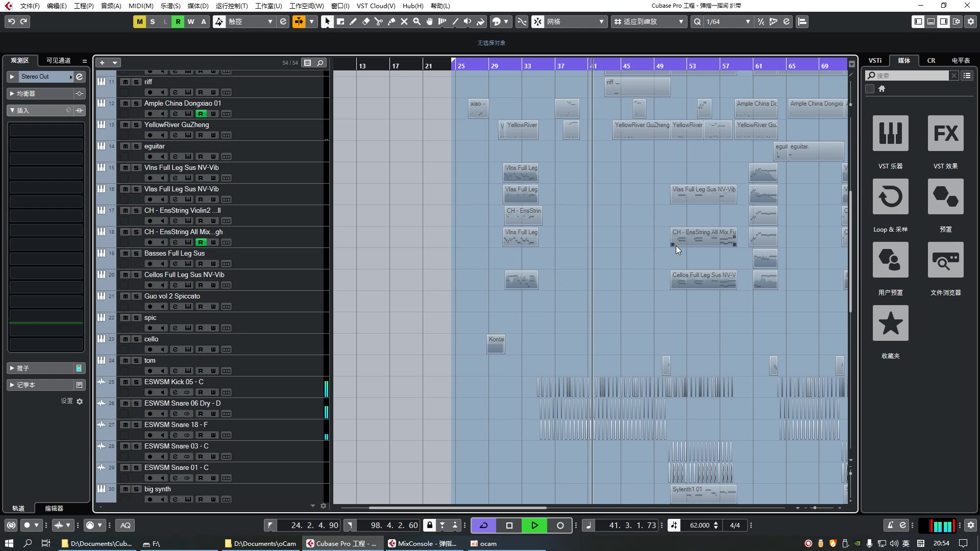Open inspector settings gear icon

coord(80,402)
